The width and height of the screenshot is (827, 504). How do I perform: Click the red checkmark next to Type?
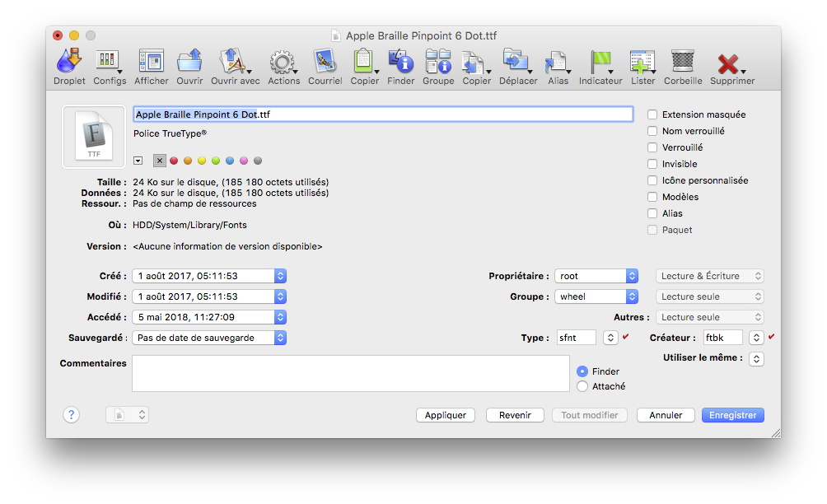click(x=625, y=336)
